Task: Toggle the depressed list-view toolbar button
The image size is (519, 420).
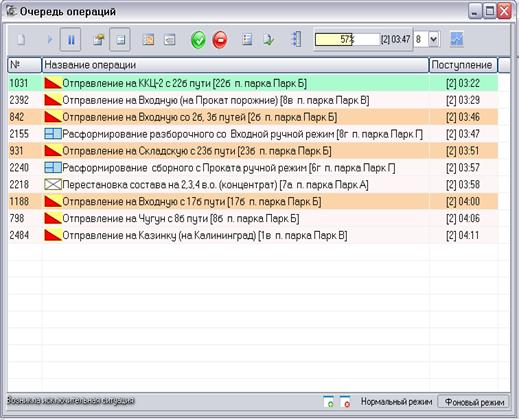Action: (x=120, y=40)
